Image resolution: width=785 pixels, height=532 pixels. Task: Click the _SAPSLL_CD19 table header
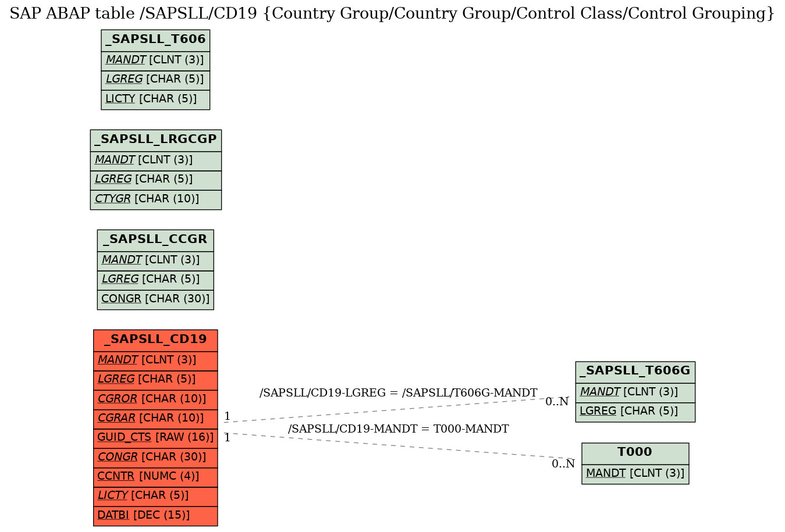pyautogui.click(x=155, y=340)
